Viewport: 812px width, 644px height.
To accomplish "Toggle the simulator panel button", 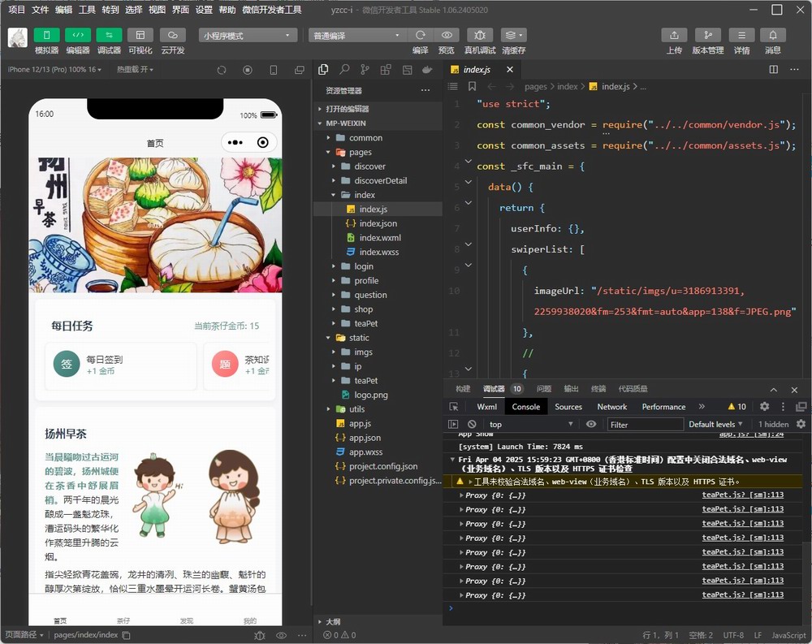I will point(46,35).
